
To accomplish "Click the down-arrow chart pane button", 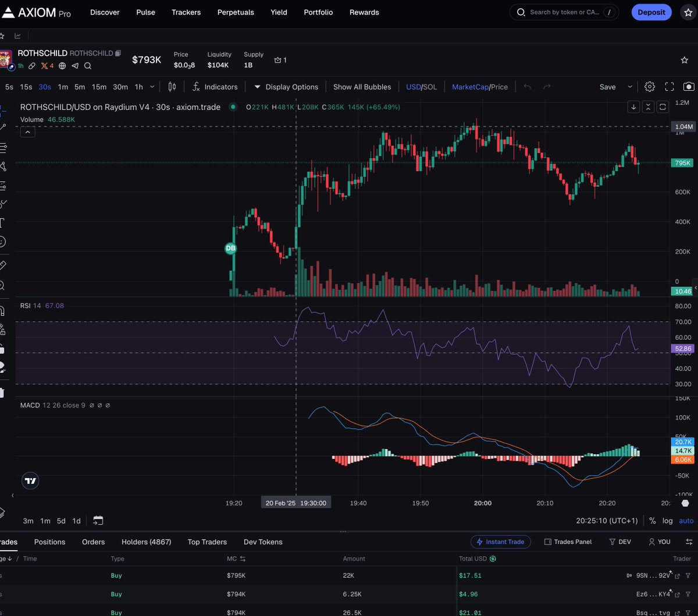I will click(633, 107).
